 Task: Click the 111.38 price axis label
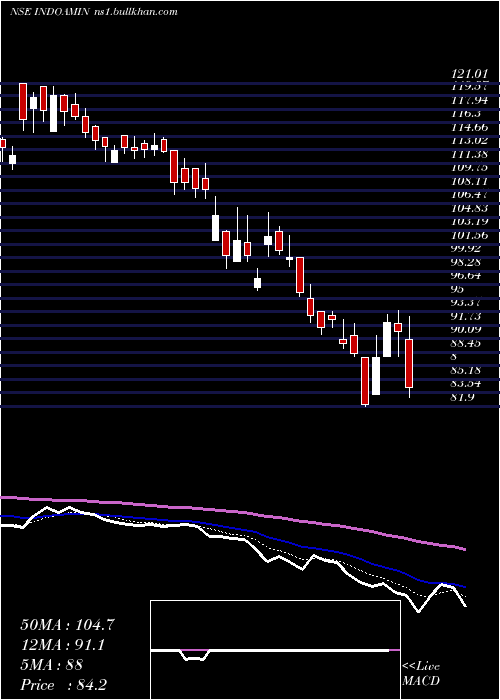point(469,154)
